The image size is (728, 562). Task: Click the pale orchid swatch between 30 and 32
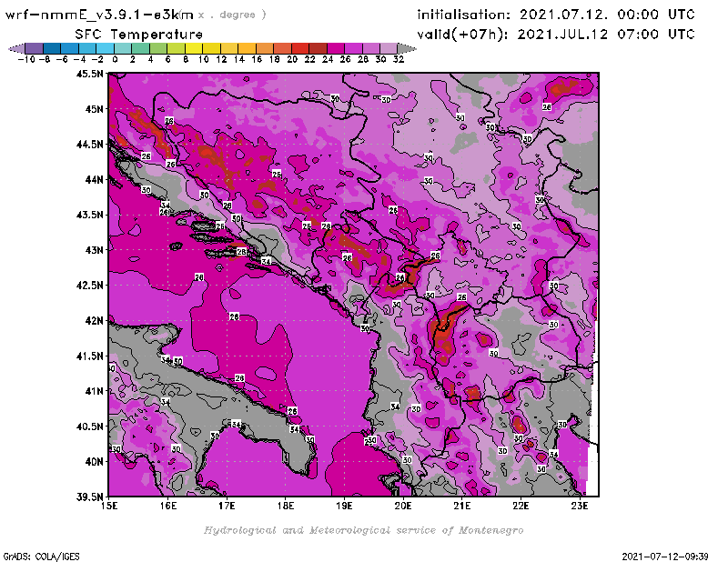tap(389, 48)
